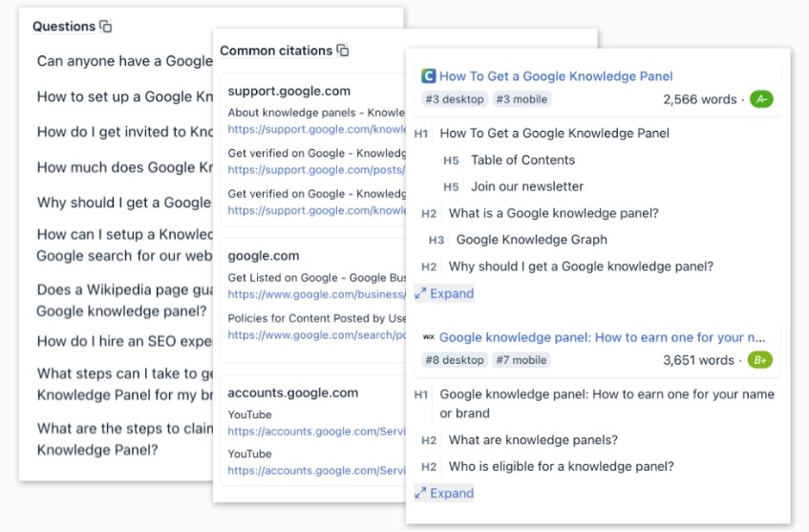Click the Wix favicon on second result
The image size is (809, 532).
tap(429, 337)
